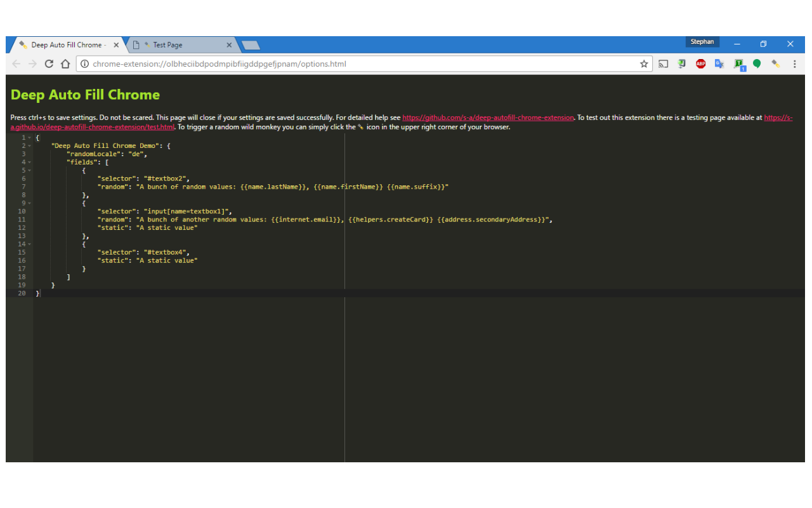This screenshot has width=812, height=508.
Task: Reload the options page
Action: click(x=49, y=63)
